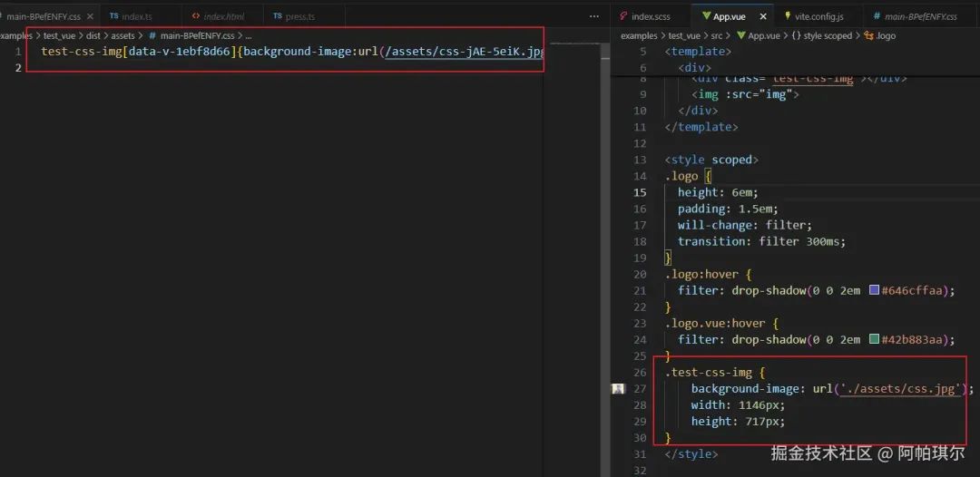980x477 pixels.
Task: Open color picker for #646cffaa swatch
Action: [x=875, y=290]
